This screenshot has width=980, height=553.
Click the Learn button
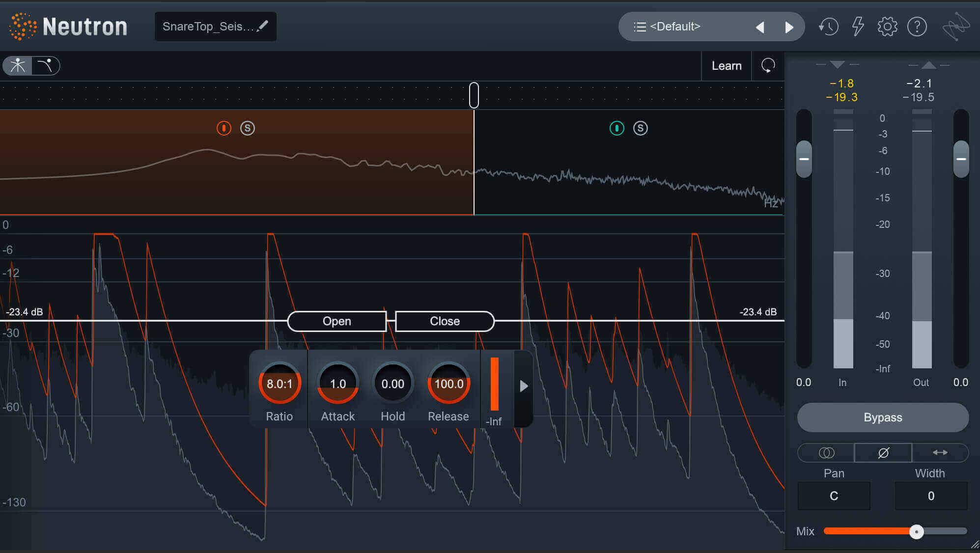click(727, 66)
